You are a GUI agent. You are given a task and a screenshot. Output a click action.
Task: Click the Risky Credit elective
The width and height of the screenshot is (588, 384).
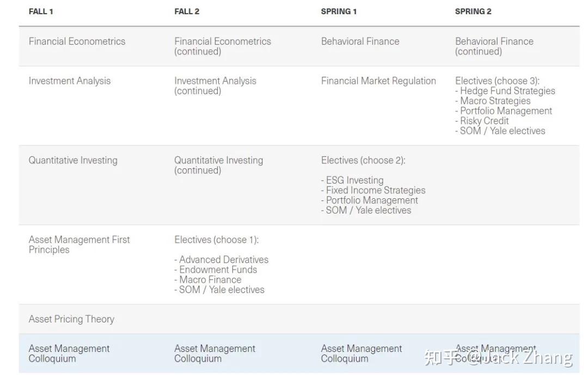(484, 121)
